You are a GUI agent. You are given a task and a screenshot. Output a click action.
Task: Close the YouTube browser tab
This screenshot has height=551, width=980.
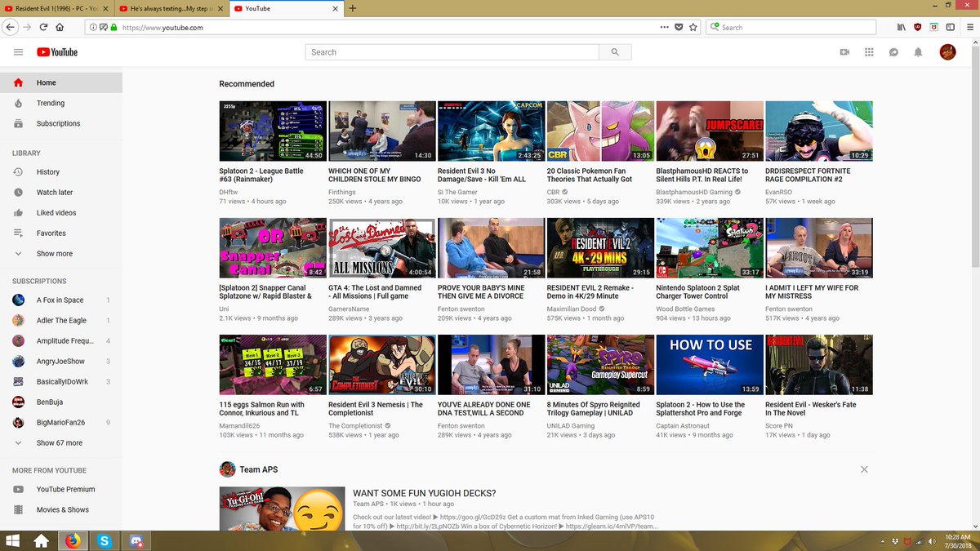coord(334,8)
